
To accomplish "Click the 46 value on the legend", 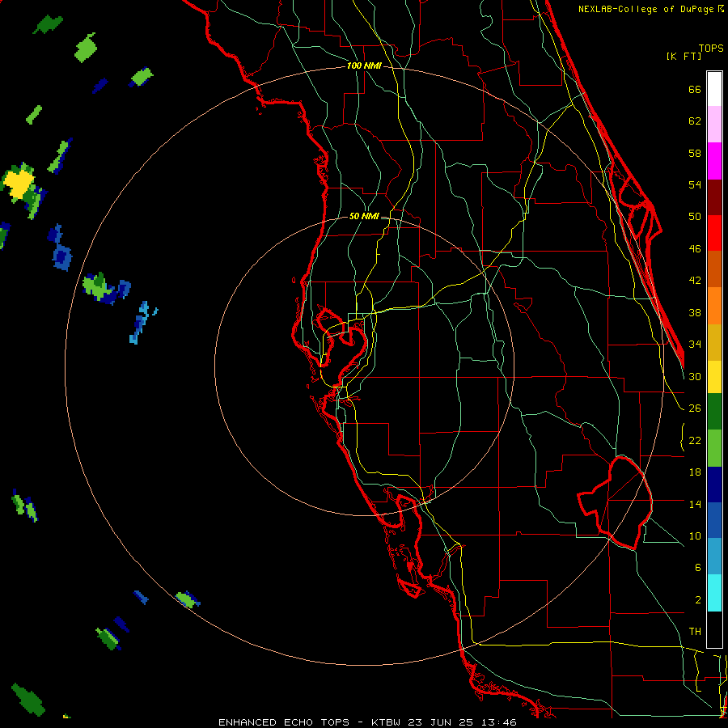I will click(695, 249).
